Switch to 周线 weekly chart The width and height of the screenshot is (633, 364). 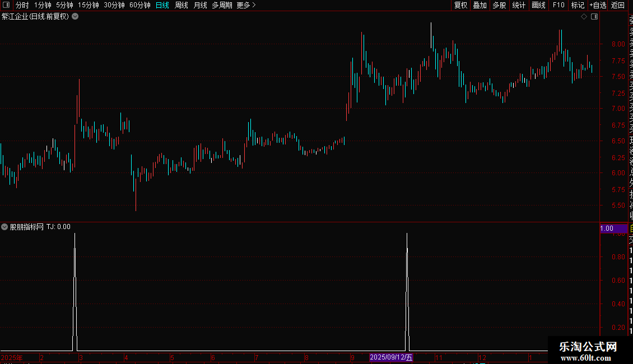tap(181, 5)
